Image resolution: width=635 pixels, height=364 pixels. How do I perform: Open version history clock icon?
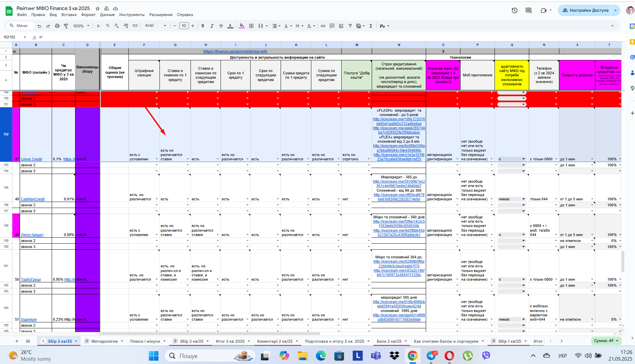click(515, 10)
